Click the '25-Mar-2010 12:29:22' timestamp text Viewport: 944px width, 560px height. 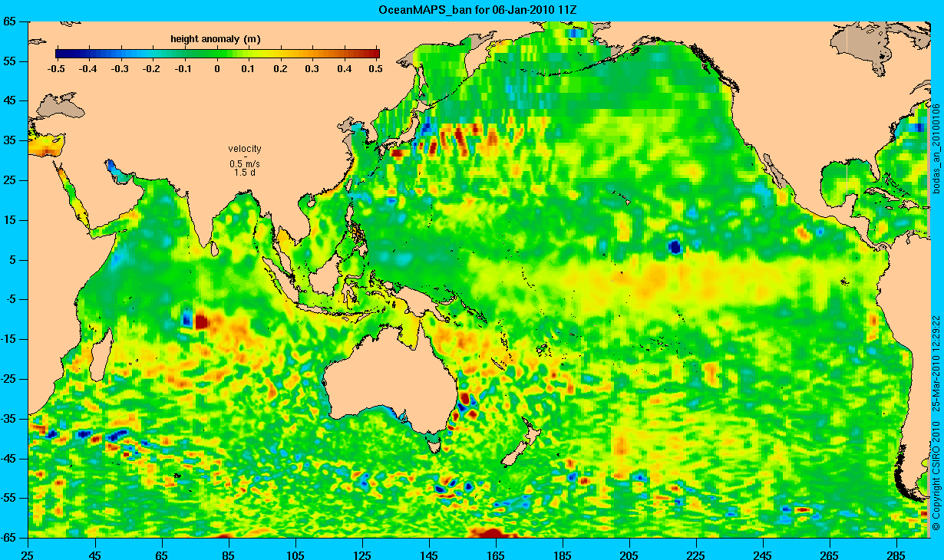click(x=936, y=362)
